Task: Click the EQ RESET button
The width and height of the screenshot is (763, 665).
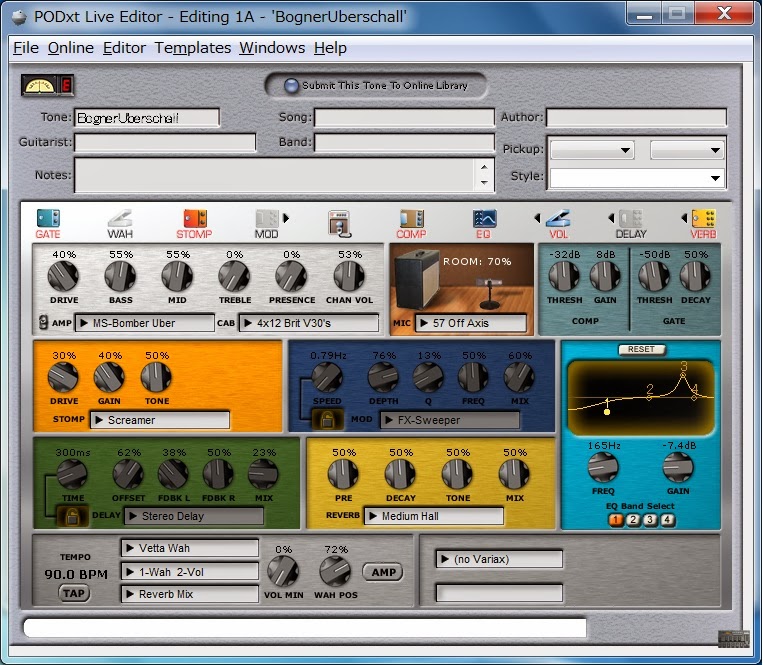Action: [641, 349]
